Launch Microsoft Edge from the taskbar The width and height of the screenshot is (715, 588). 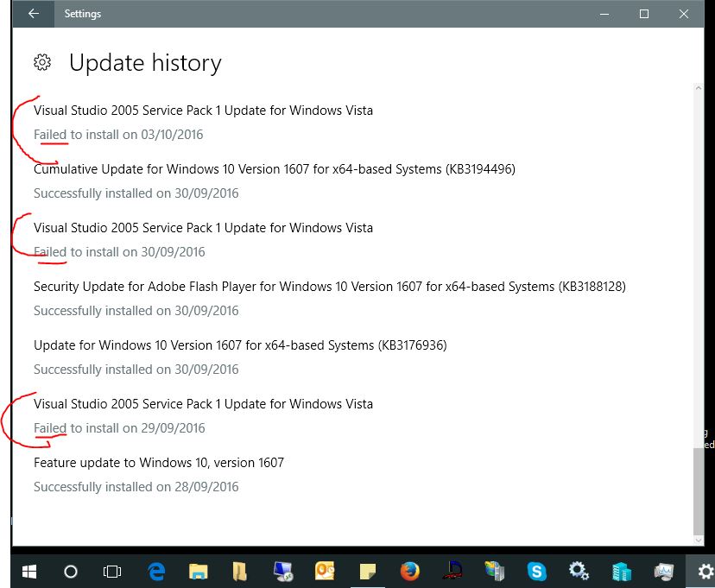[x=156, y=572]
